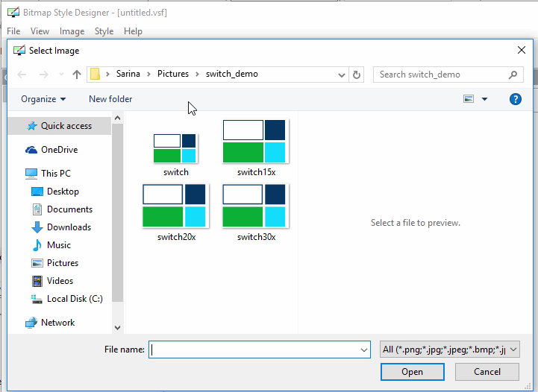538x392 pixels.
Task: Click the Open button
Action: click(x=413, y=372)
